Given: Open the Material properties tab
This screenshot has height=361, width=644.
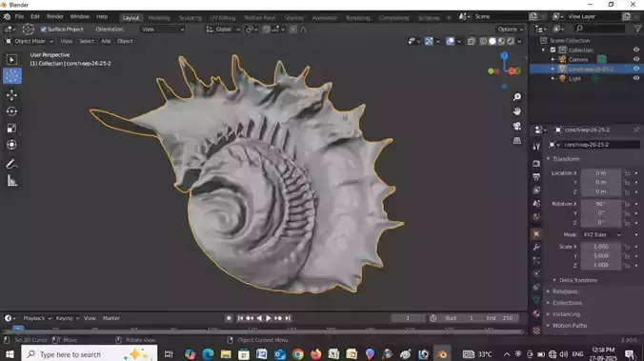Looking at the screenshot, I should coord(536,313).
